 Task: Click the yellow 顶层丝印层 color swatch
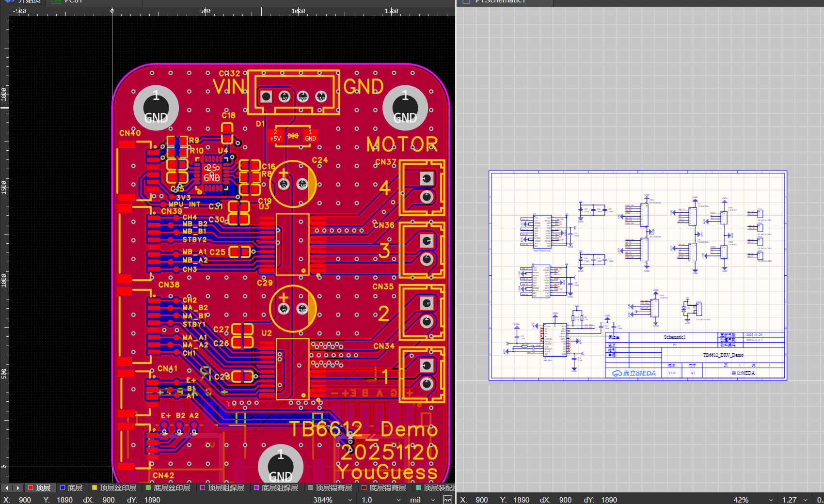click(x=95, y=488)
